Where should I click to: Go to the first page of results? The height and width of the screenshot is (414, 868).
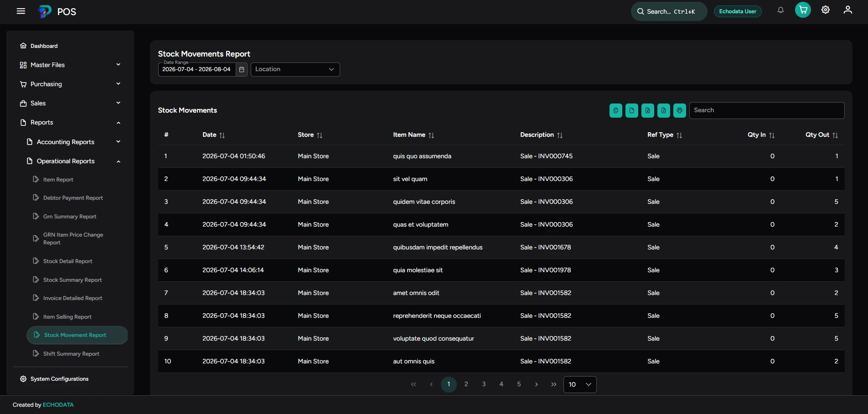click(x=413, y=384)
